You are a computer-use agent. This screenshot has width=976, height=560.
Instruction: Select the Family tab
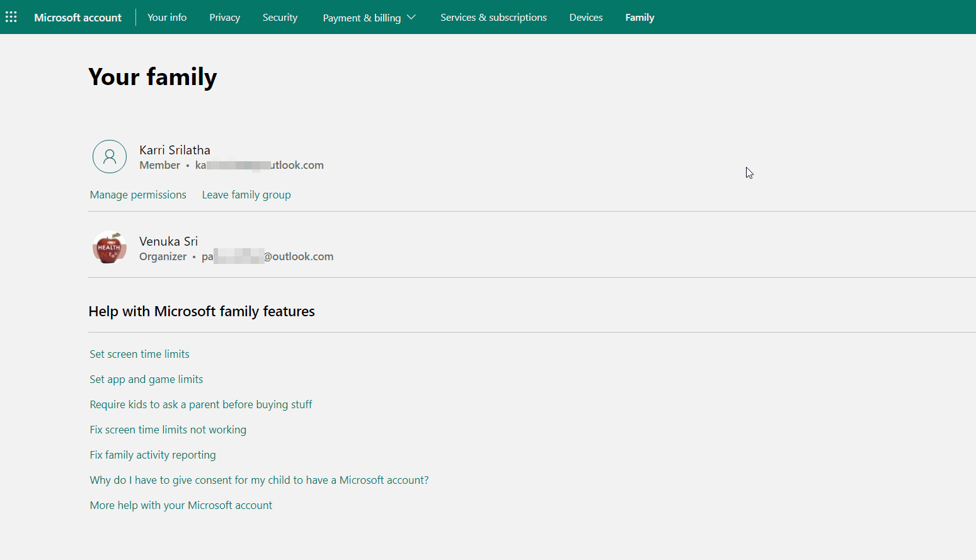[640, 18]
